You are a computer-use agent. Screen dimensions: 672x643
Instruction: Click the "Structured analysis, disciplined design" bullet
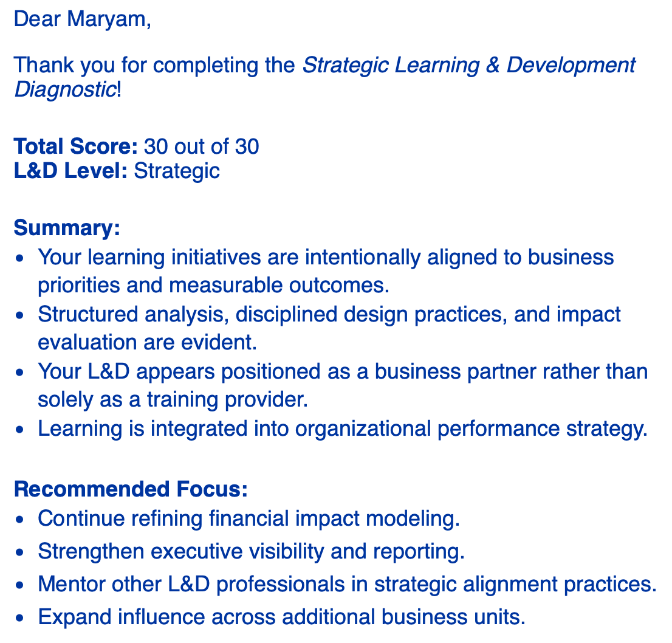click(329, 314)
